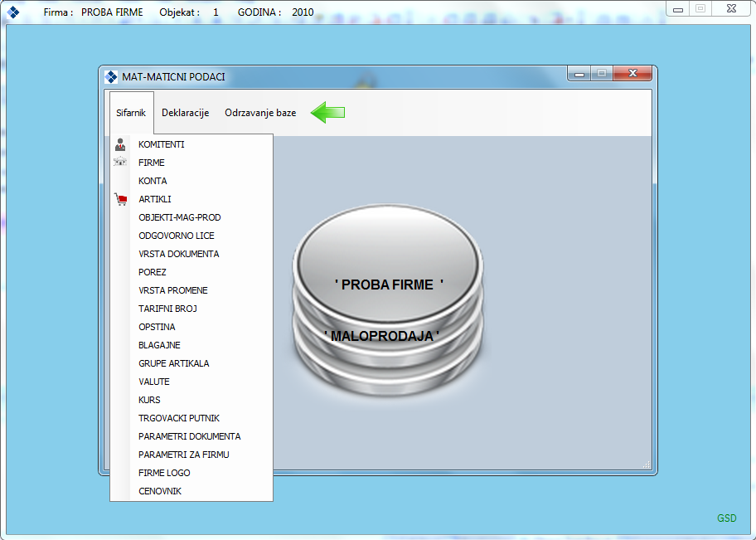Choose PARAMETRI ZA FIRMU menu item
The width and height of the screenshot is (756, 540).
click(x=183, y=455)
